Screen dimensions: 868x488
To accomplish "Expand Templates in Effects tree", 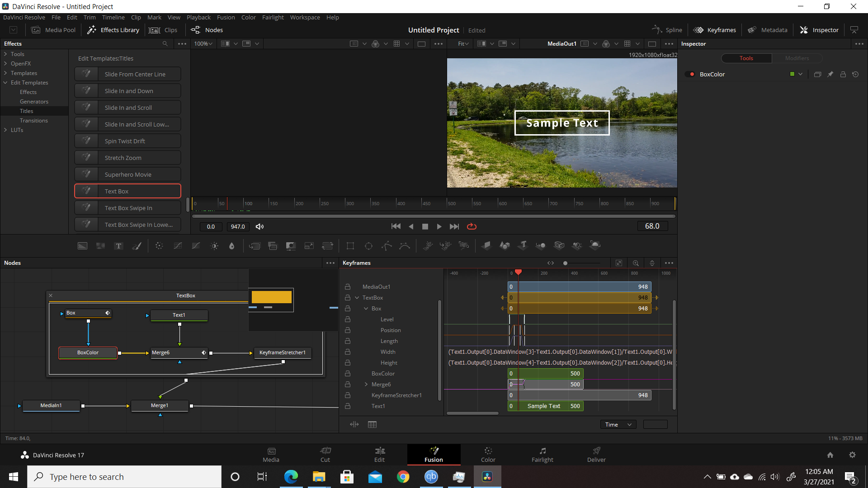I will pos(5,73).
